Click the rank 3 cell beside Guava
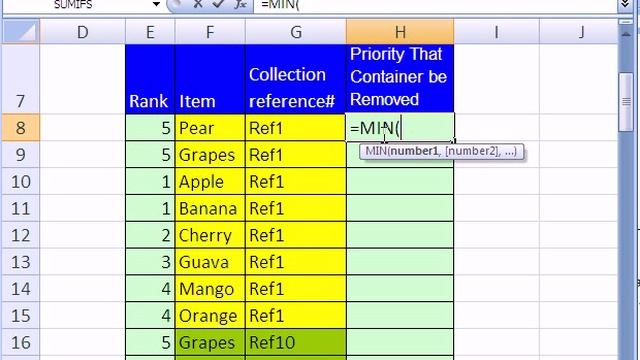 [x=150, y=262]
